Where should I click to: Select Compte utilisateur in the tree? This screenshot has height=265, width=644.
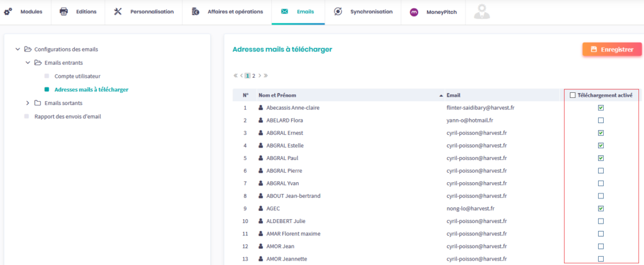pos(77,76)
